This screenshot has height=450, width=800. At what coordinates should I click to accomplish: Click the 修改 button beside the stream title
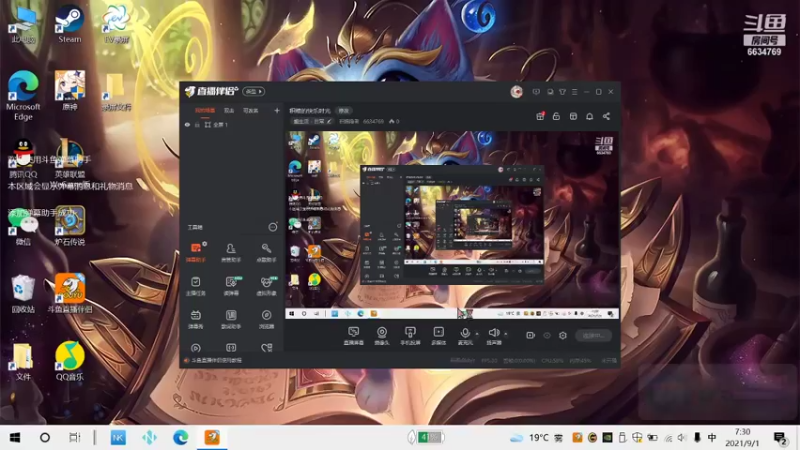point(344,111)
